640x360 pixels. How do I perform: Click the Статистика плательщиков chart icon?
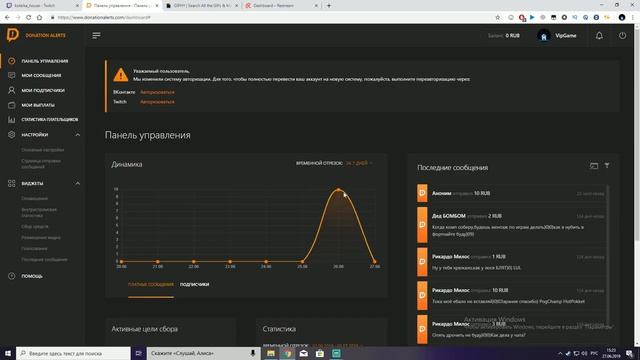point(11,120)
